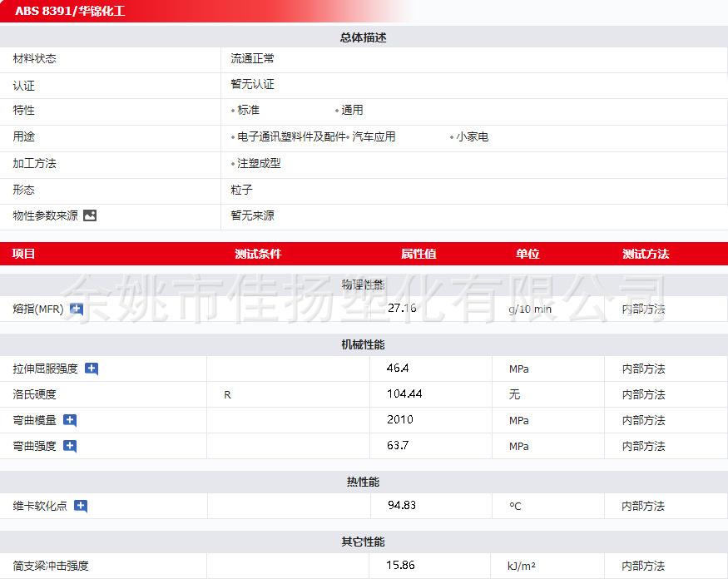Image resolution: width=728 pixels, height=579 pixels.
Task: Select 内部方法 in the 洛氏硬度 row
Action: tap(643, 394)
